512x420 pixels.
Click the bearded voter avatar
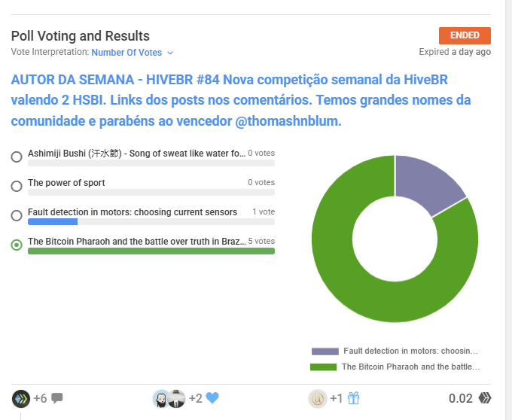161,398
